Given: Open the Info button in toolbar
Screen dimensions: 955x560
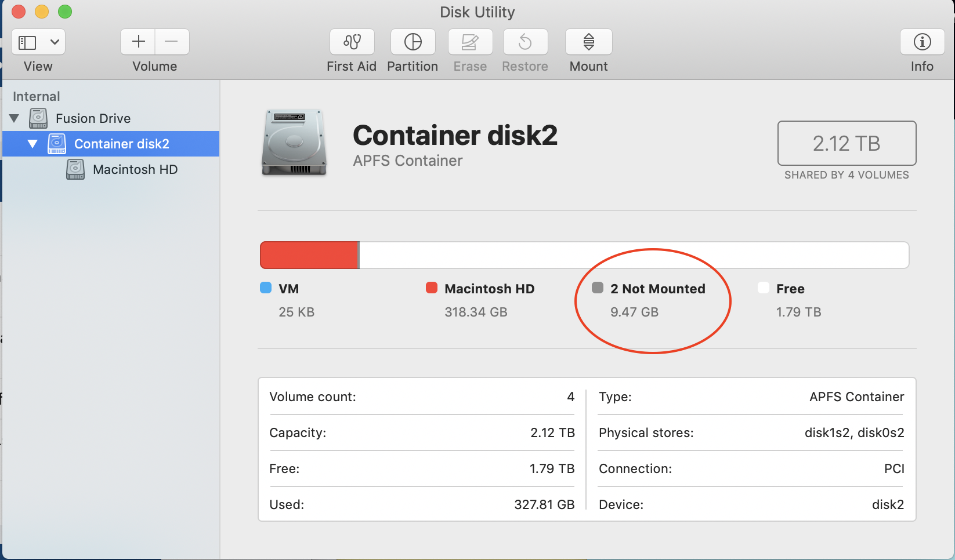Looking at the screenshot, I should (x=923, y=42).
